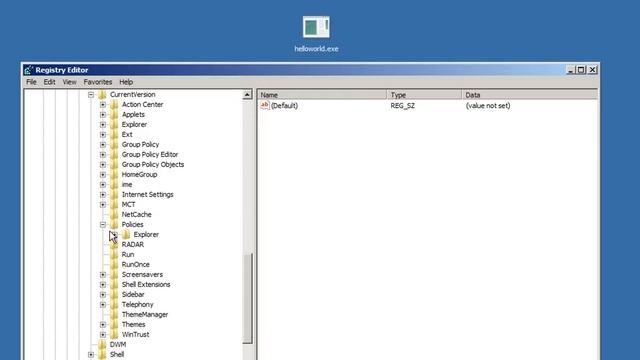Minimize the Registry Editor window
Image resolution: width=640 pixels, height=360 pixels.
pos(571,70)
